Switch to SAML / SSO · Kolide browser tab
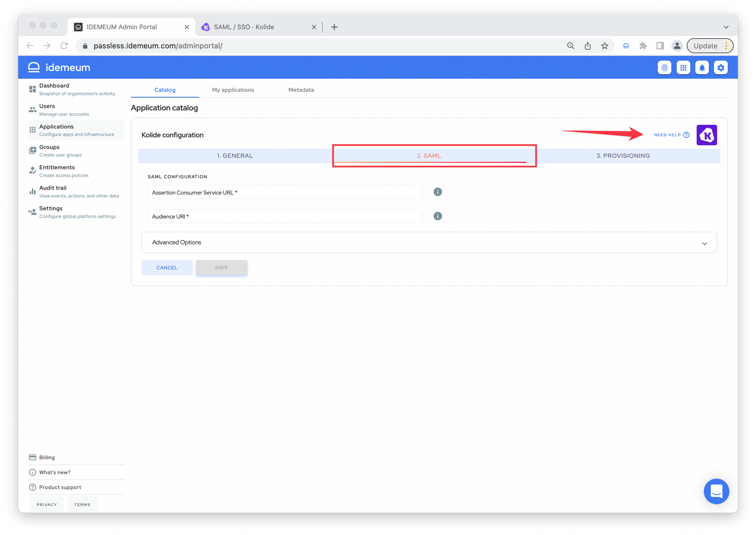 pyautogui.click(x=259, y=27)
